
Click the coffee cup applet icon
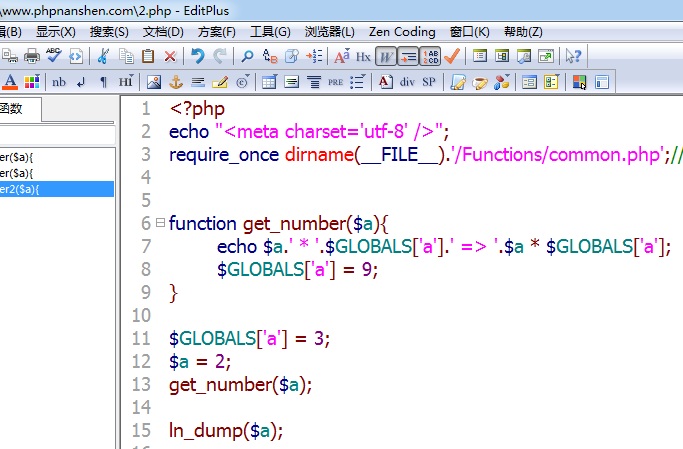tap(480, 82)
